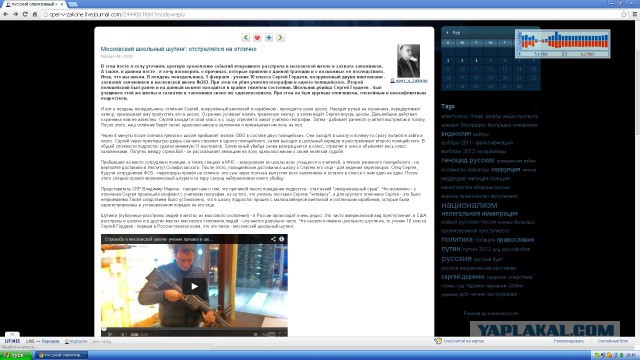Add entry to memories with heart icon

pos(257,37)
